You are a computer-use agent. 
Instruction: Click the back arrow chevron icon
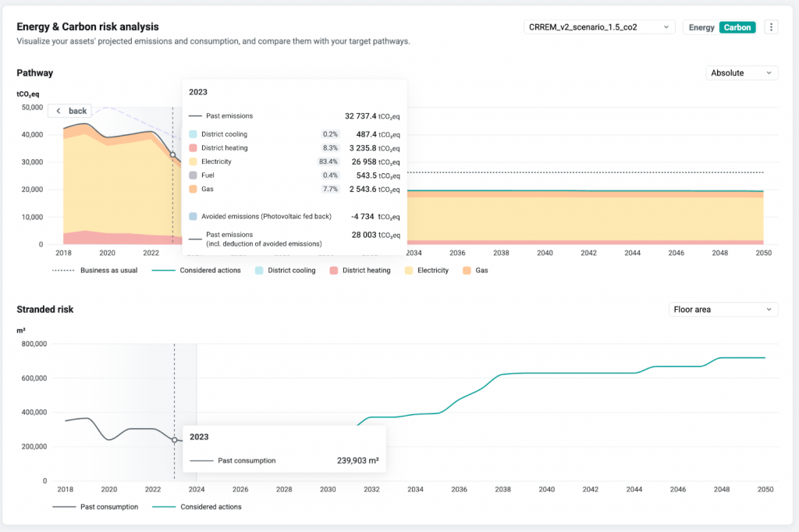(x=58, y=111)
